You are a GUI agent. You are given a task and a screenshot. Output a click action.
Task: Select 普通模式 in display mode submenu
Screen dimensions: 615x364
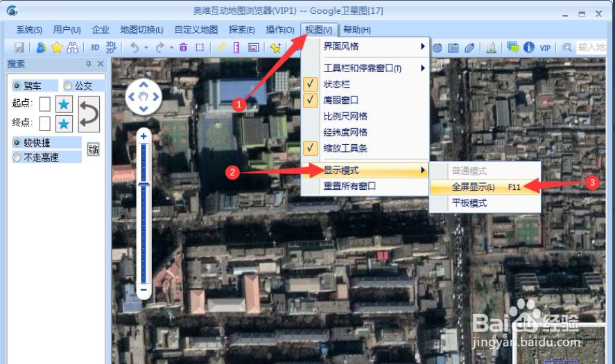485,171
